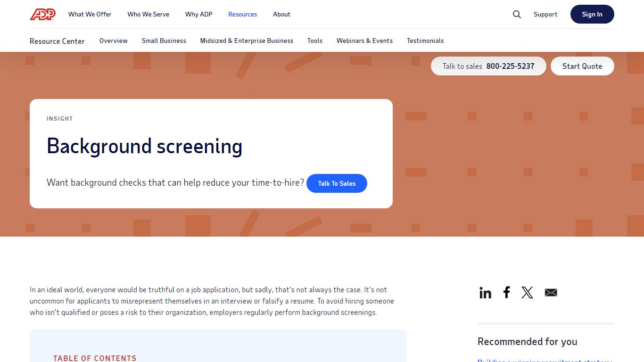This screenshot has width=644, height=362.
Task: Select the Testimonials tab
Action: [425, 41]
